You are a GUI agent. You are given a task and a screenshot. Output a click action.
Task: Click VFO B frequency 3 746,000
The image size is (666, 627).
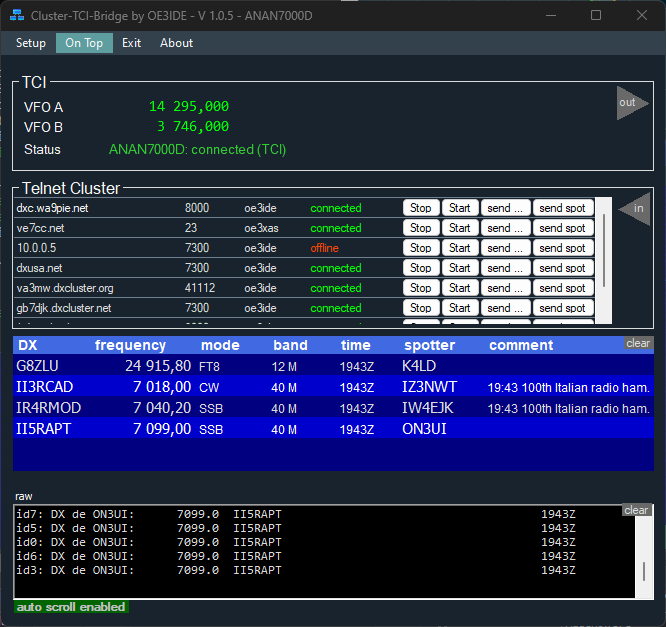point(193,126)
